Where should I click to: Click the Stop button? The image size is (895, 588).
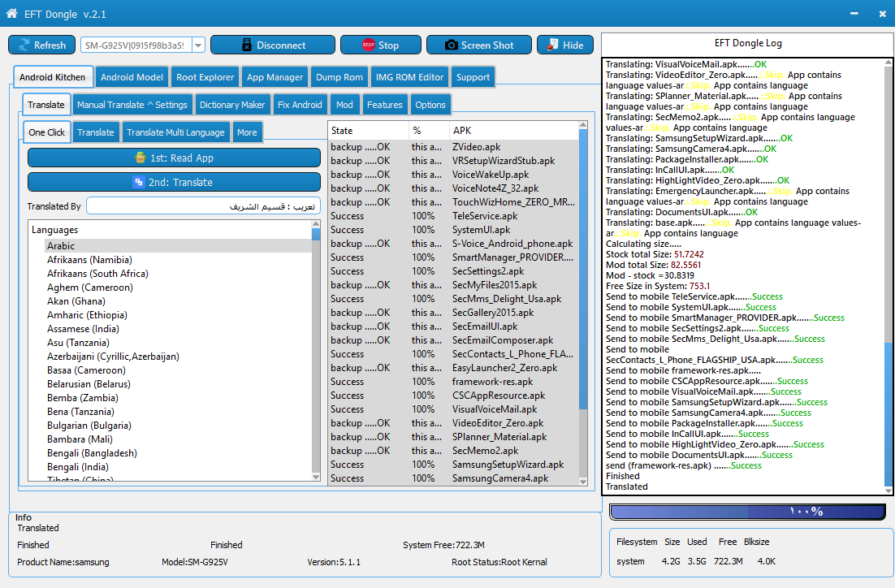[x=381, y=45]
